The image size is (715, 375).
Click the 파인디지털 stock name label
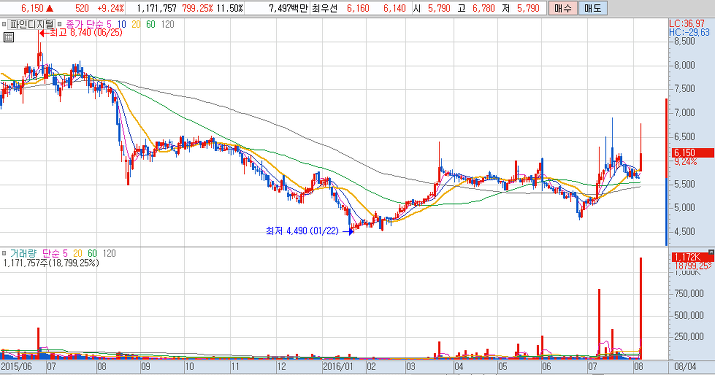(31, 24)
